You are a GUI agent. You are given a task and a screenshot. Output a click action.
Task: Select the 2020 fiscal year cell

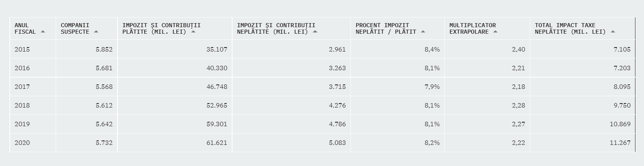pyautogui.click(x=33, y=143)
